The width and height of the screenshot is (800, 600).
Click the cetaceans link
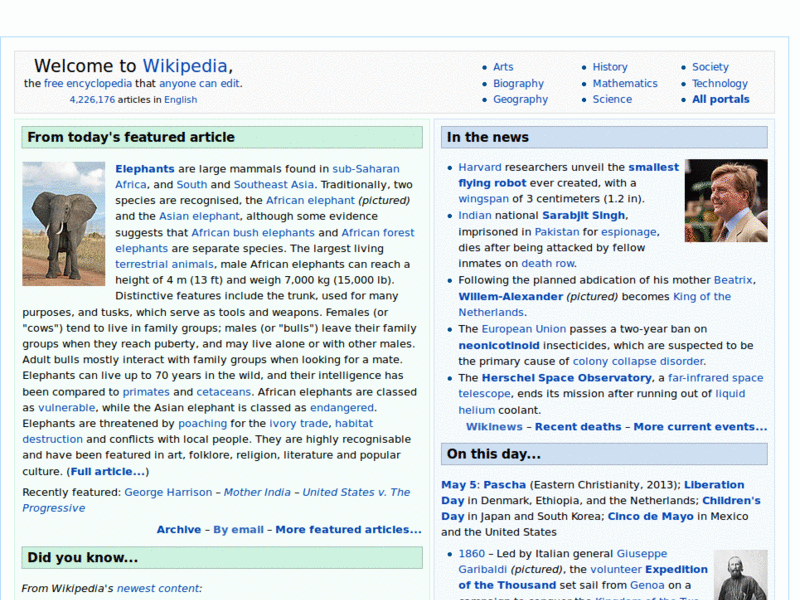click(x=224, y=392)
